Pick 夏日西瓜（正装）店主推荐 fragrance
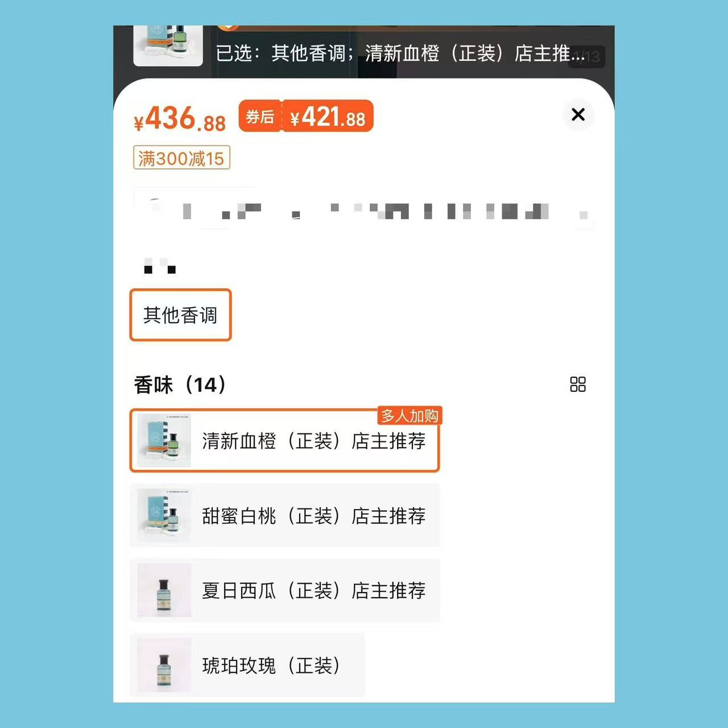This screenshot has height=728, width=728. click(x=284, y=590)
